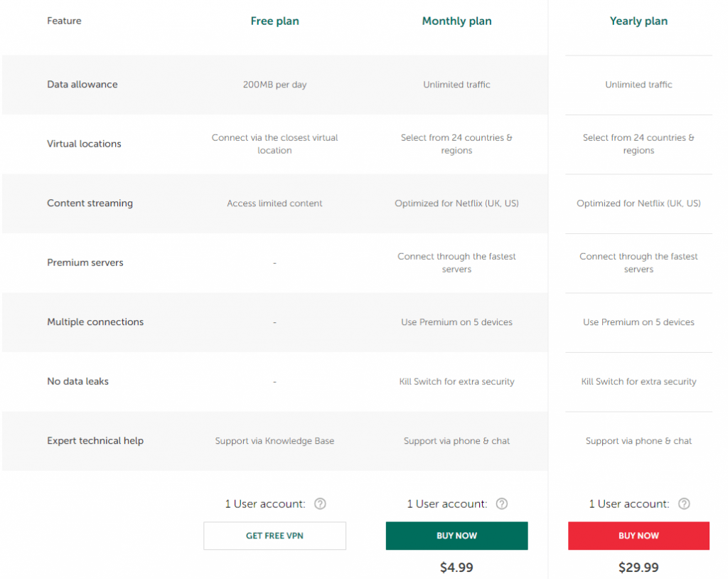Click the Virtual locations row label

(x=84, y=144)
